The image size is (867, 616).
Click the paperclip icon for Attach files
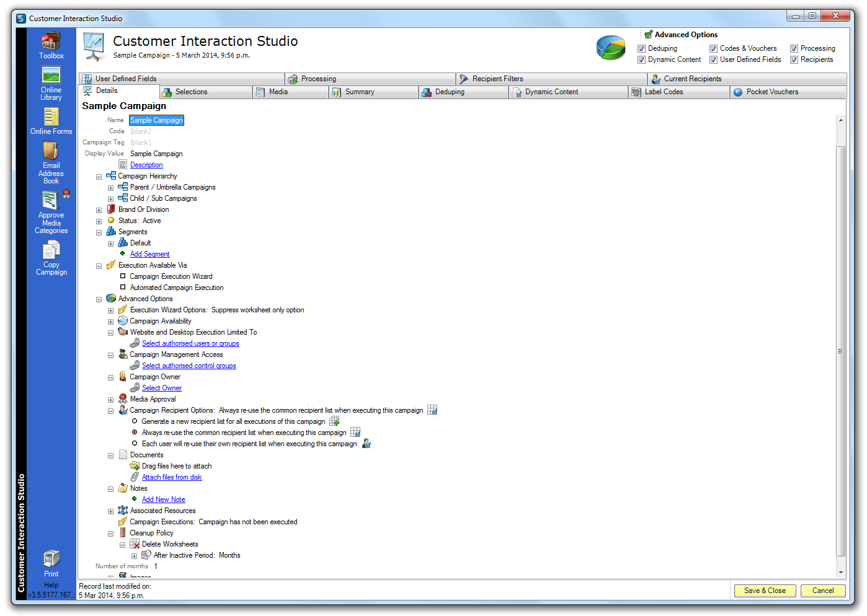coord(135,477)
